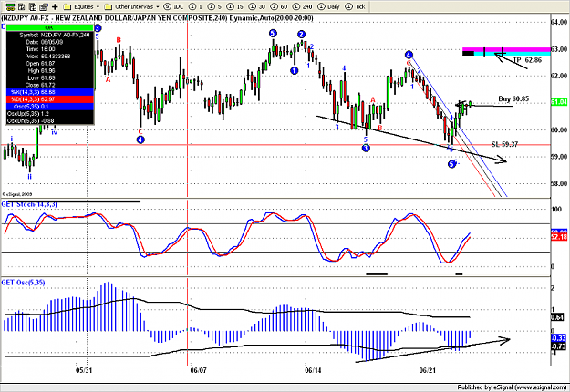
Task: Click the 64.00 price axis label
Action: [x=559, y=22]
